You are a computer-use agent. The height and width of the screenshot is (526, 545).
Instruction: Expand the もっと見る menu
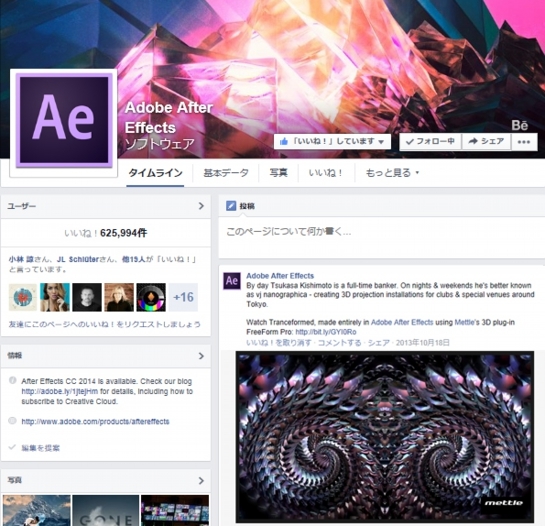point(392,173)
